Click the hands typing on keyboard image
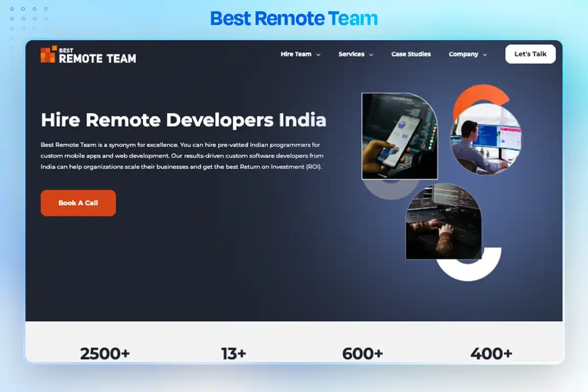588x392 pixels. (x=443, y=221)
